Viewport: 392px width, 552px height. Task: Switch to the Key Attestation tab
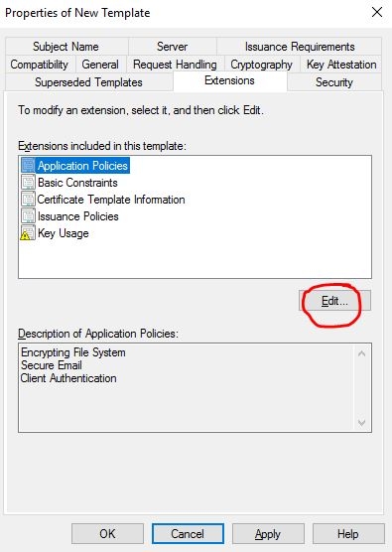click(x=341, y=65)
